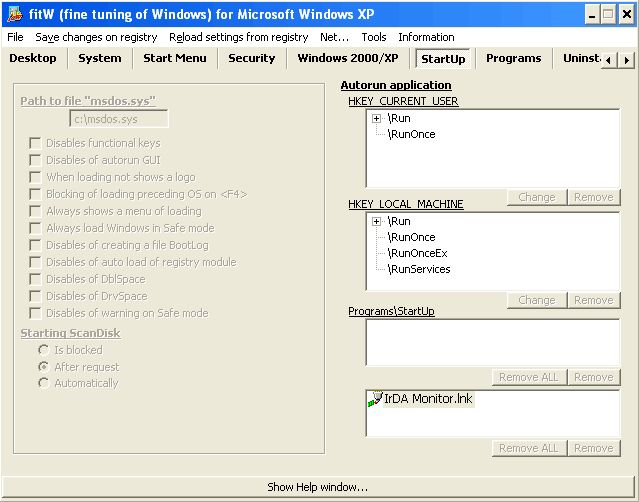
Task: Select \Run text under HKEY_LOCAL_MACHINE
Action: [399, 222]
